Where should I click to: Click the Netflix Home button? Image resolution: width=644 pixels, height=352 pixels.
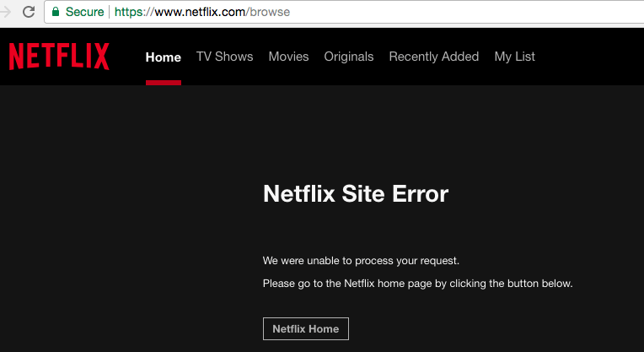[x=306, y=328]
